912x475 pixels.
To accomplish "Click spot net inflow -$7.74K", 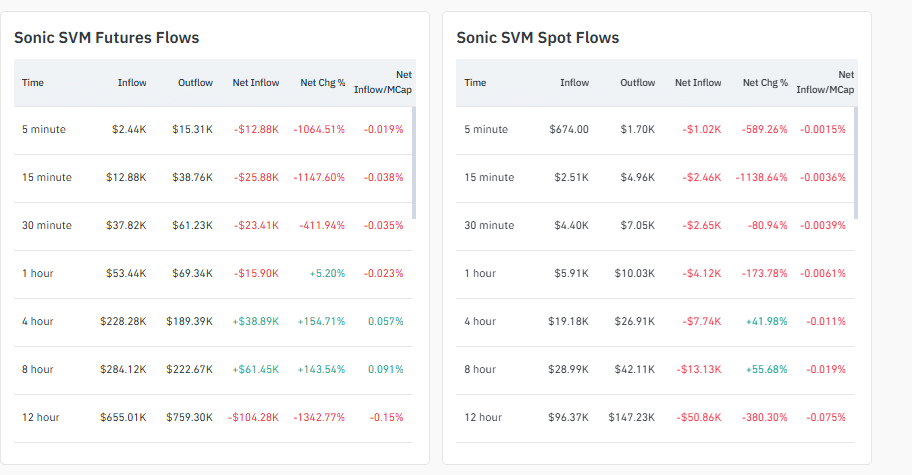I will pos(701,321).
